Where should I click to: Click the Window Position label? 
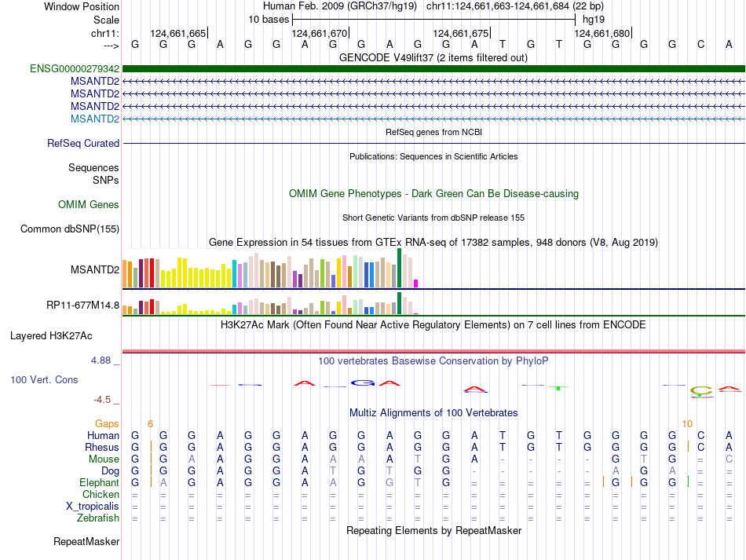[82, 6]
